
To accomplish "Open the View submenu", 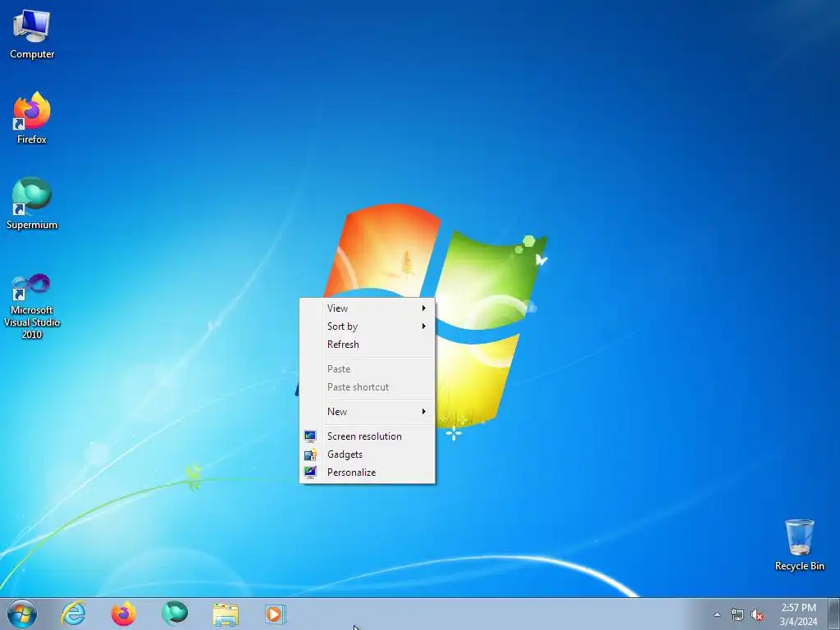I will (x=367, y=308).
